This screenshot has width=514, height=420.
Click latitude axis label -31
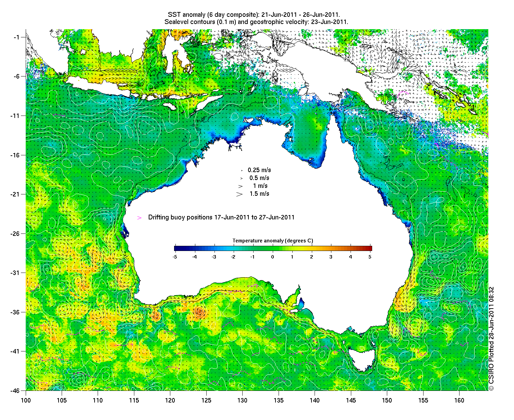pyautogui.click(x=16, y=273)
